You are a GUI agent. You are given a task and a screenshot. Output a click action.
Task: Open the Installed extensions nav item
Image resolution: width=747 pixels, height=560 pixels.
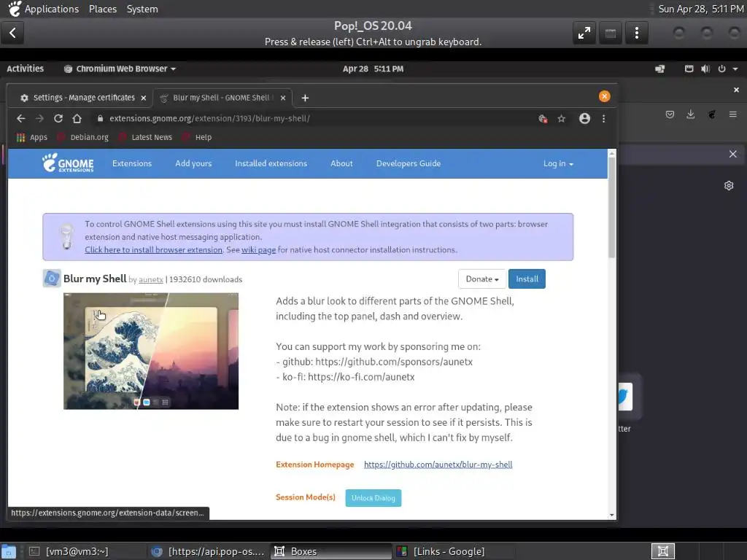point(271,163)
